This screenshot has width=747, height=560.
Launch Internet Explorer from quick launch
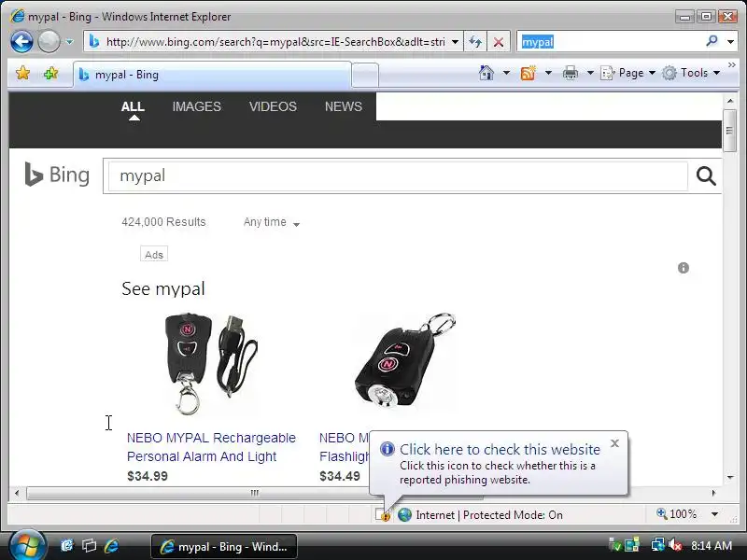(111, 546)
